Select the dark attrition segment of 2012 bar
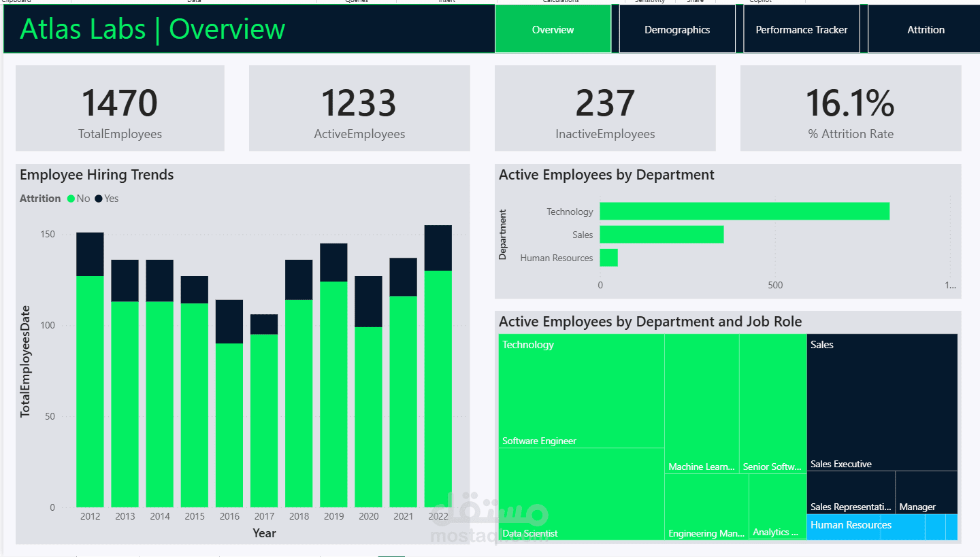Image resolution: width=980 pixels, height=557 pixels. tap(90, 254)
